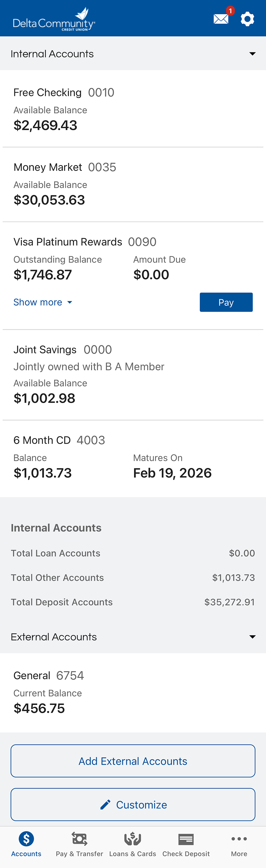Image resolution: width=266 pixels, height=868 pixels.
Task: Open the settings gear icon
Action: [247, 19]
